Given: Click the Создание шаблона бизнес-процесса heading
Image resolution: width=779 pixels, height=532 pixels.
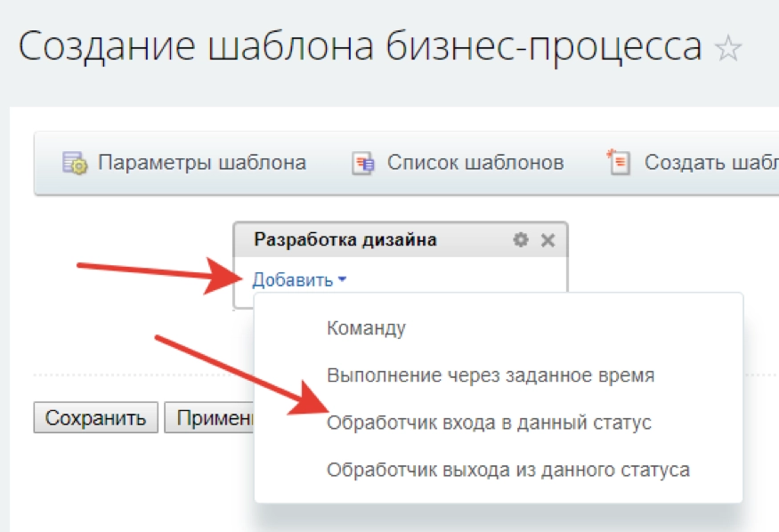Looking at the screenshot, I should [x=360, y=47].
